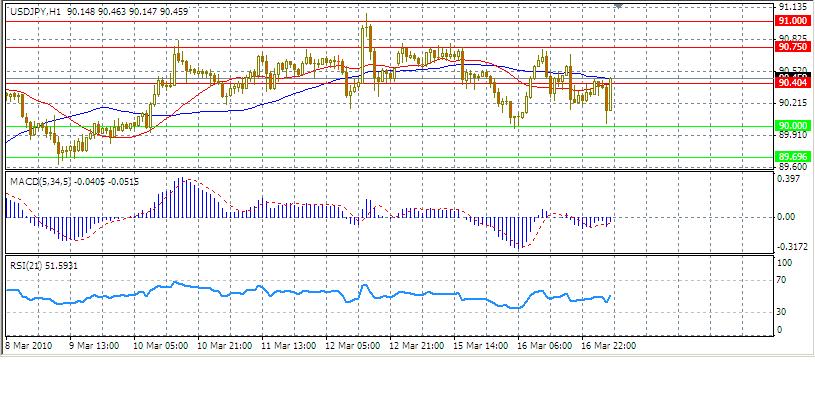Click the 16 Mar 22:00 time label
Screen dimensions: 815x400
coord(609,345)
